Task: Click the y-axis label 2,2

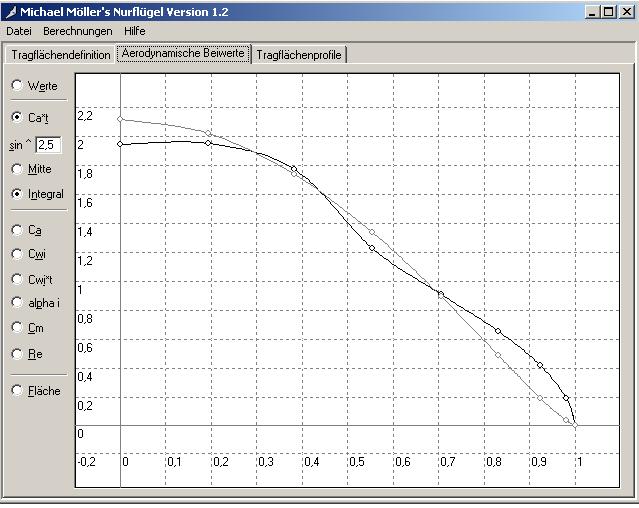Action: pyautogui.click(x=85, y=116)
